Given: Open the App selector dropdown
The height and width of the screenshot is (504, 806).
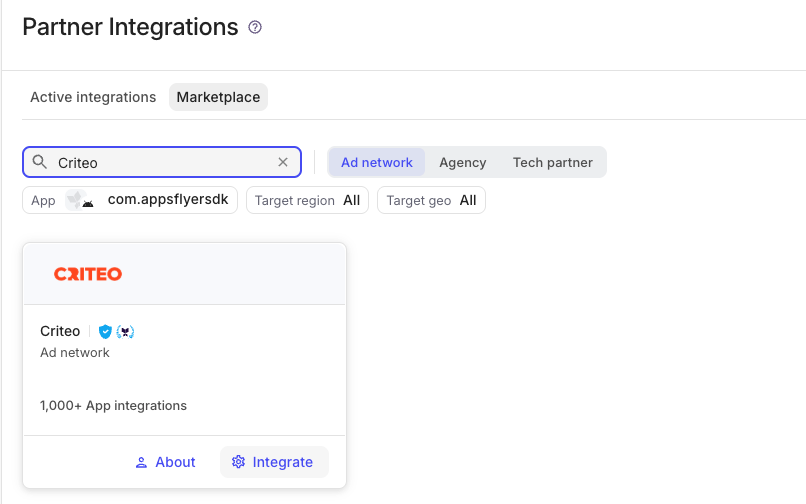Looking at the screenshot, I should click(x=130, y=200).
